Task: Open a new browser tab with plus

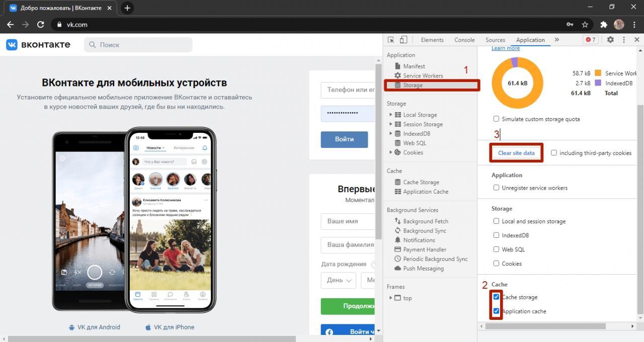Action: pyautogui.click(x=127, y=8)
